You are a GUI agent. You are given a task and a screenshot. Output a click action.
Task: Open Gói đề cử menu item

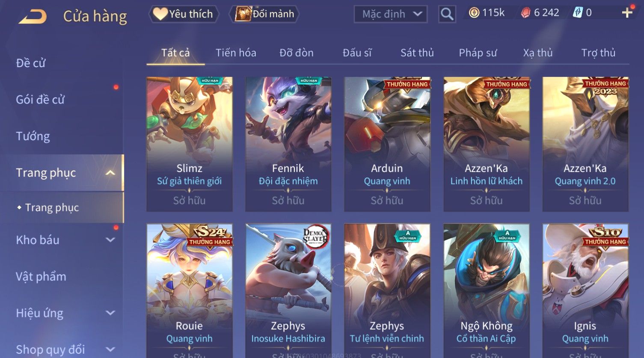(x=40, y=100)
